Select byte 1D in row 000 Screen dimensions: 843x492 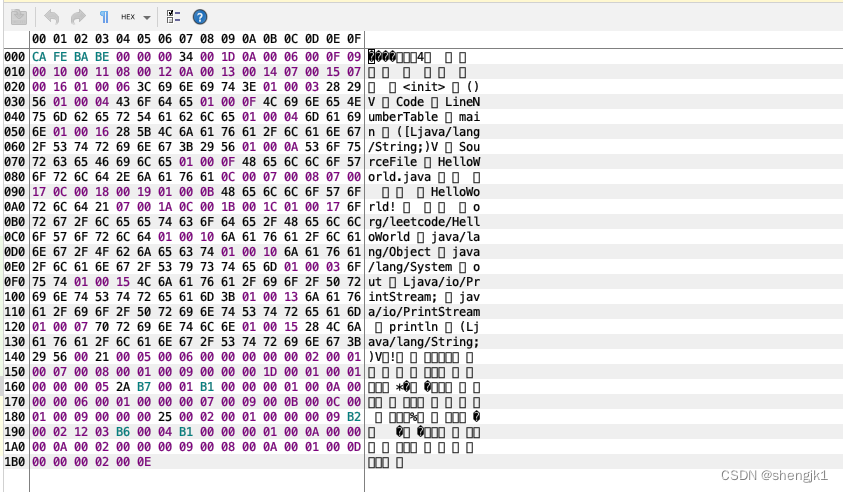click(227, 57)
